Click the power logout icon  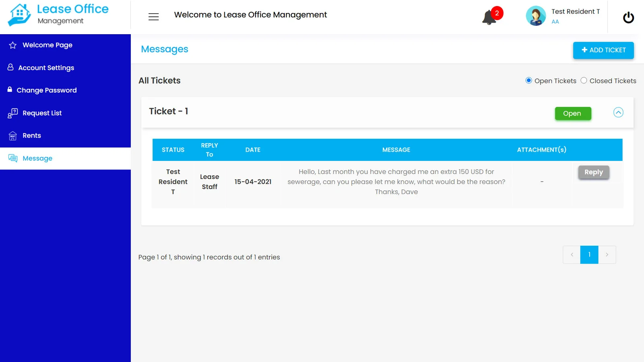pos(628,17)
